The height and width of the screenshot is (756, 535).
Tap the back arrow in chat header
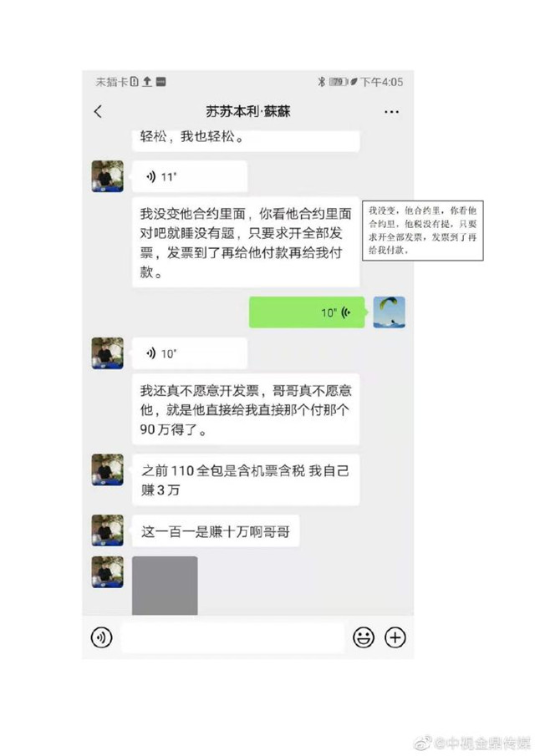[x=98, y=111]
